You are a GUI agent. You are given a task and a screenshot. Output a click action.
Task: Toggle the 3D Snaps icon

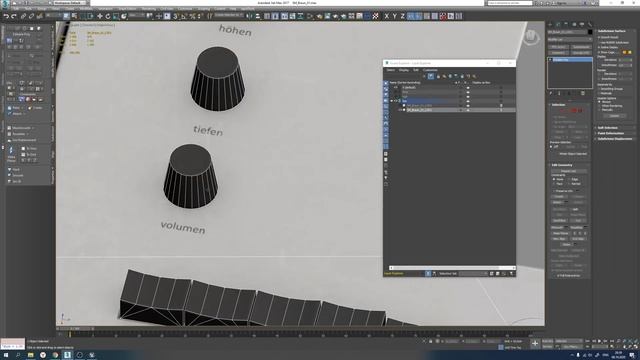pos(176,16)
